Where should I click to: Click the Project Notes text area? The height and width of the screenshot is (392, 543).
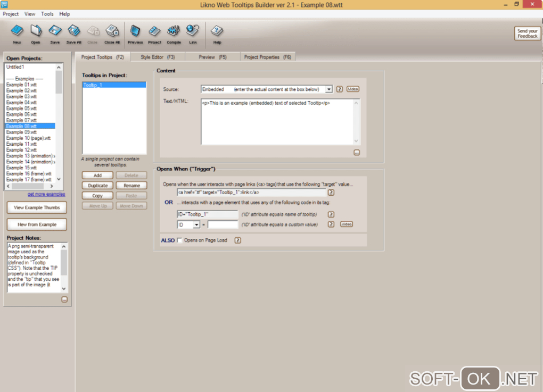(34, 267)
